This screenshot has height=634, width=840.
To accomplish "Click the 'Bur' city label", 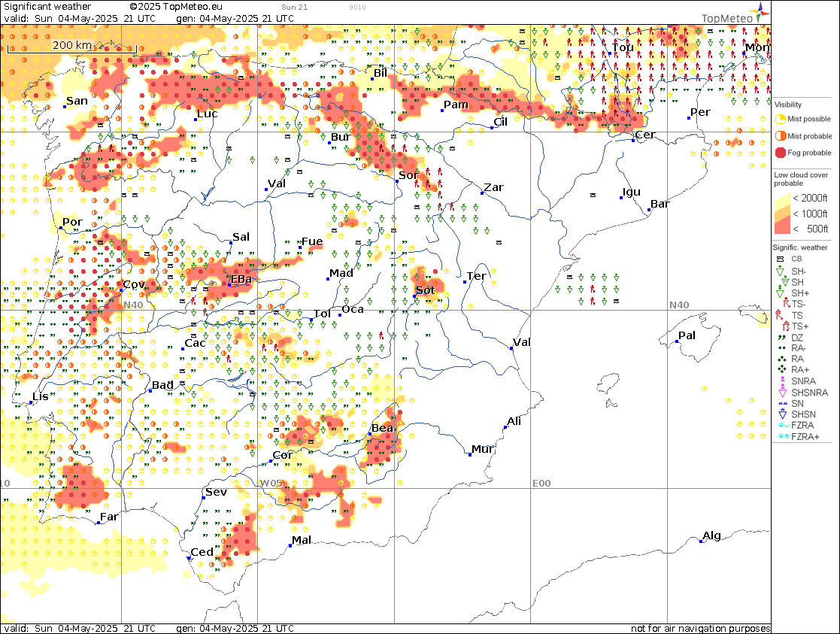I will coord(340,137).
